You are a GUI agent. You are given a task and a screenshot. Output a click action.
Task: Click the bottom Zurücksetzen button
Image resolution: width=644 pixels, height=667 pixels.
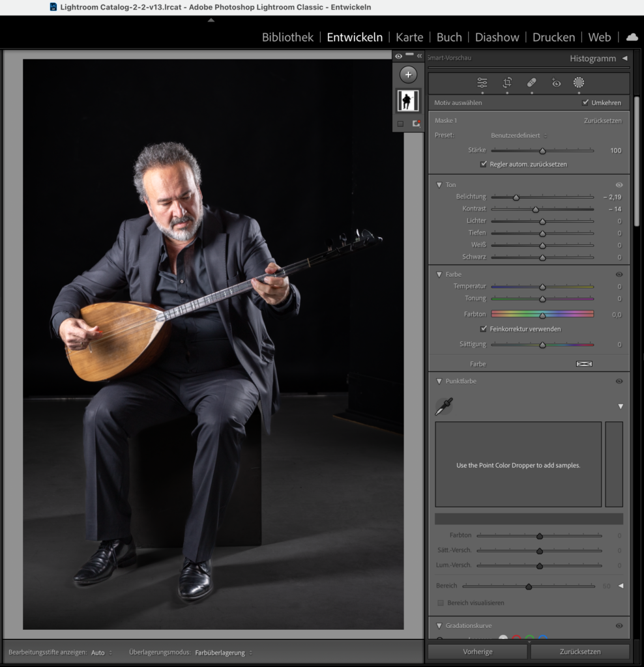pyautogui.click(x=580, y=651)
